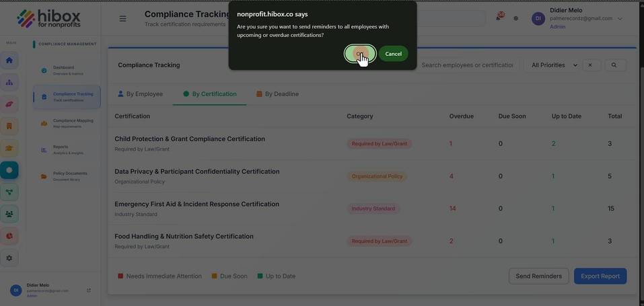Cancel the send reminders dialog
644x306 pixels.
point(393,54)
